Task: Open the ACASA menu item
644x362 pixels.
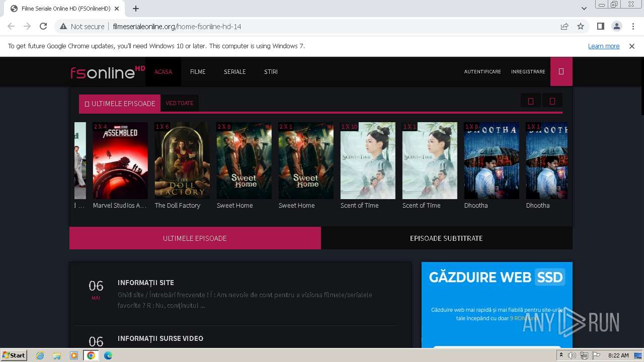Action: (x=163, y=72)
